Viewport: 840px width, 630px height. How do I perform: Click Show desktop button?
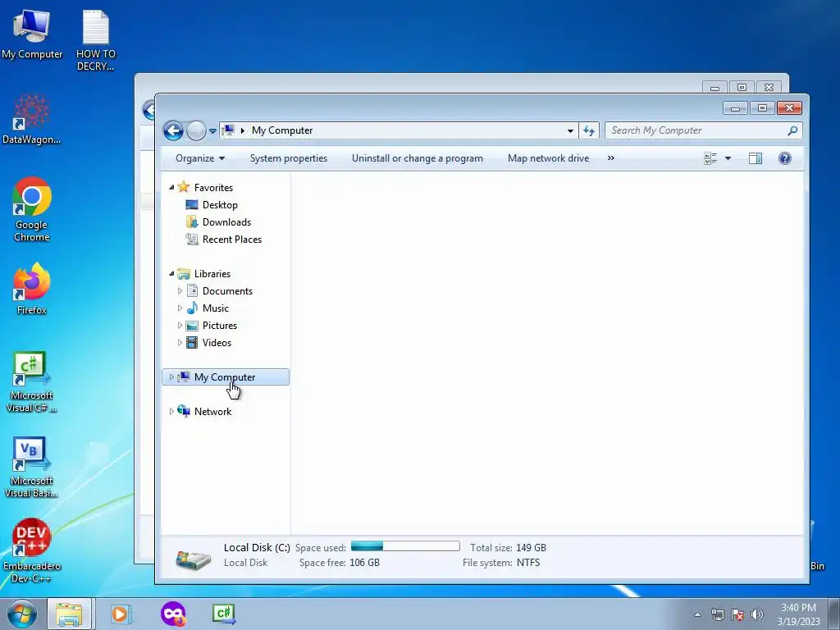click(834, 614)
